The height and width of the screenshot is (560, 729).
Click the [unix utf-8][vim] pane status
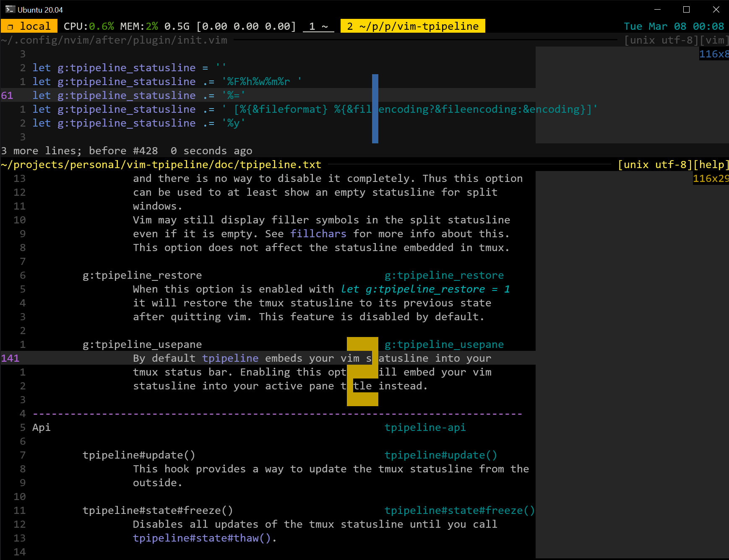click(x=676, y=40)
